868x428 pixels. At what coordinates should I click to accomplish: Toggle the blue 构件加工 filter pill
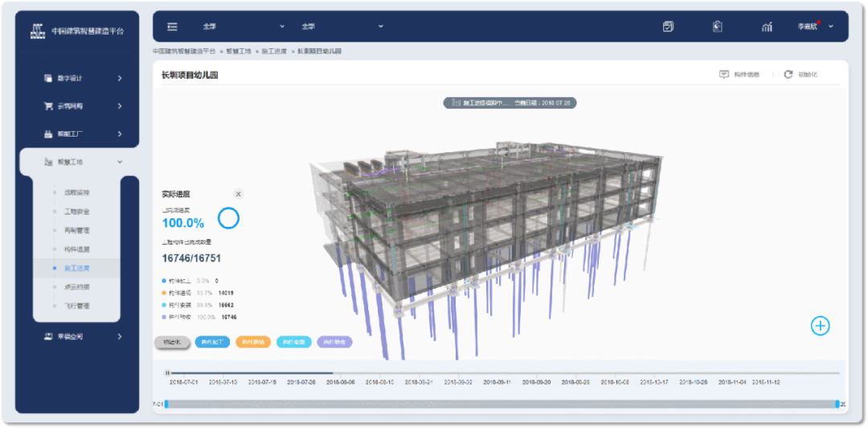[211, 342]
